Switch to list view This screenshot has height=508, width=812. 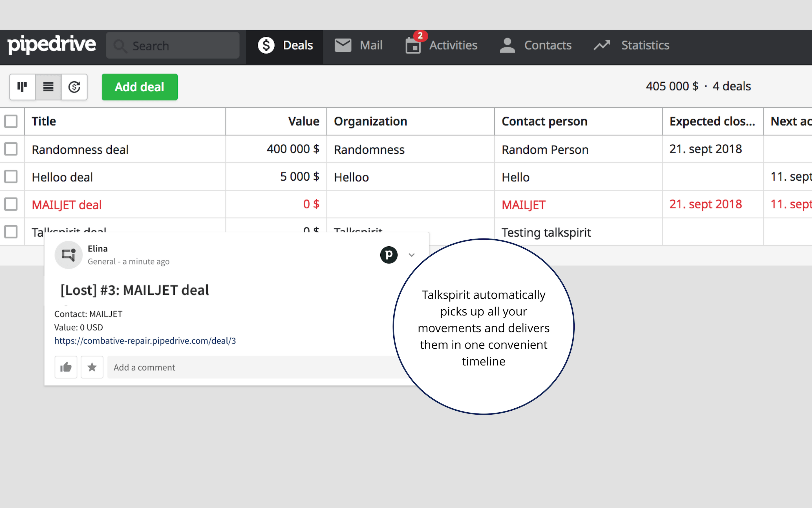tap(48, 87)
